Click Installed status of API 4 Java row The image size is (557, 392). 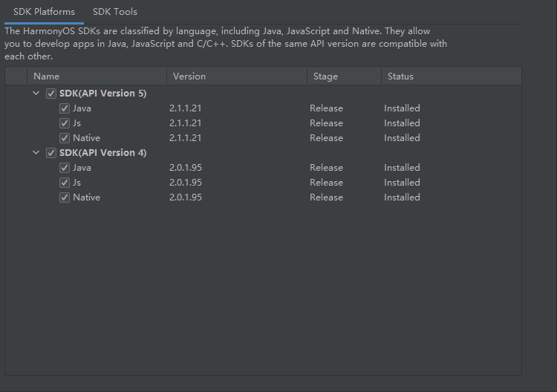coord(402,168)
